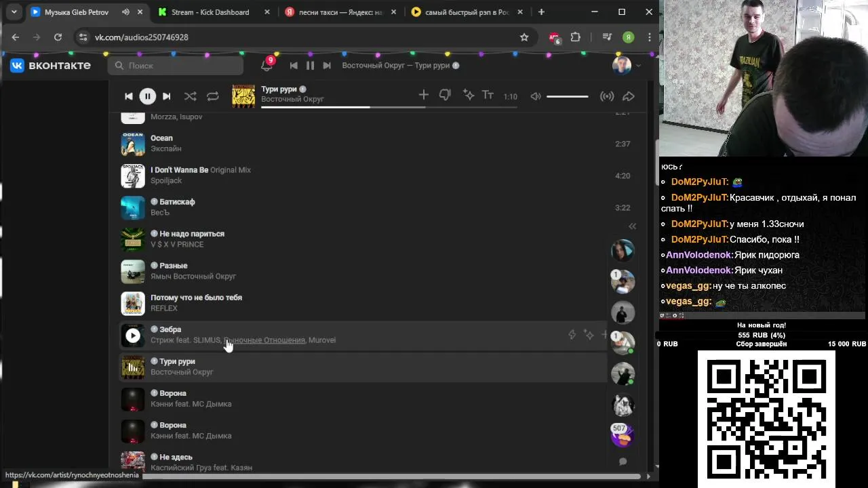Click the next track button in player bar
This screenshot has height=488, width=868.
166,96
